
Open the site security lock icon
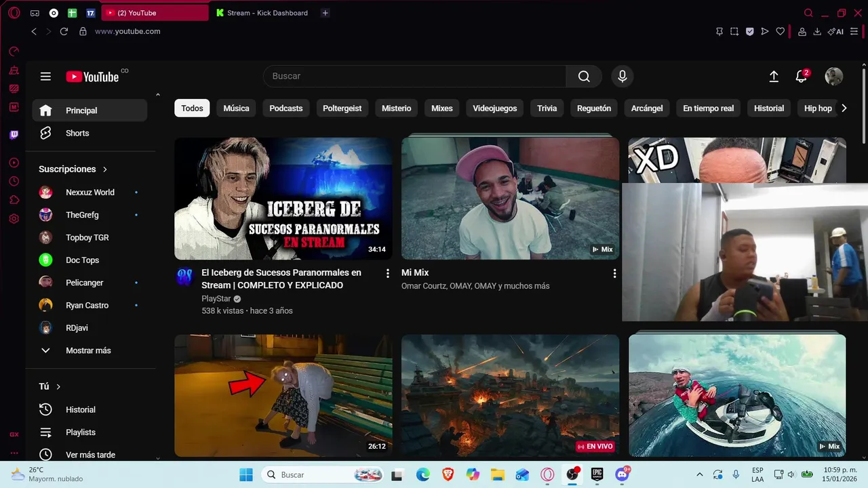point(83,31)
